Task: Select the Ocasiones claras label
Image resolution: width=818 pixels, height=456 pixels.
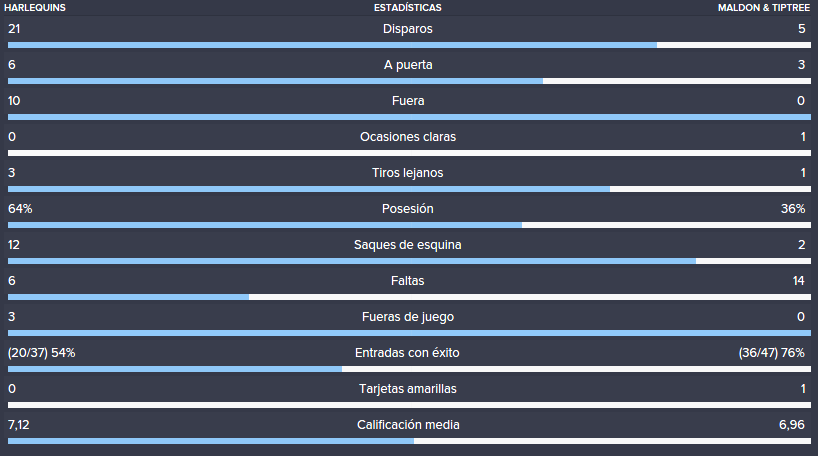Action: click(x=408, y=137)
